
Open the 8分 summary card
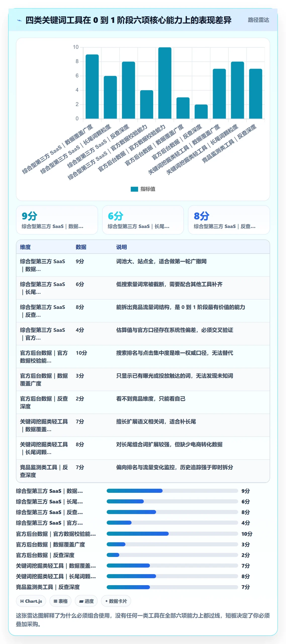(229, 220)
